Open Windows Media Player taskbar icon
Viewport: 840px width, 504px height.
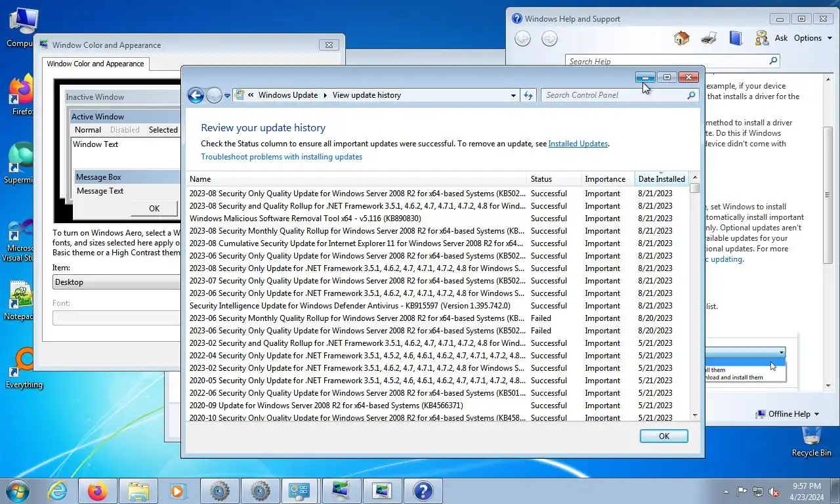(x=178, y=491)
